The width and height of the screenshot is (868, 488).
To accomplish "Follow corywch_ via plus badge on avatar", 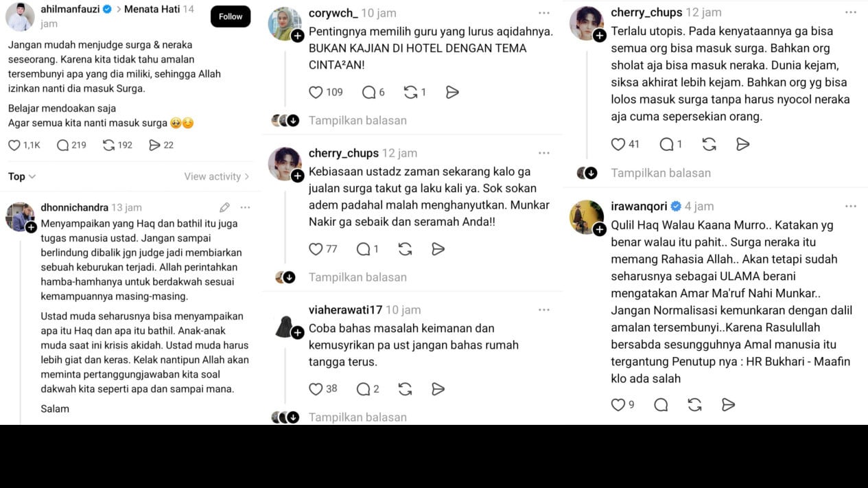I will (297, 36).
